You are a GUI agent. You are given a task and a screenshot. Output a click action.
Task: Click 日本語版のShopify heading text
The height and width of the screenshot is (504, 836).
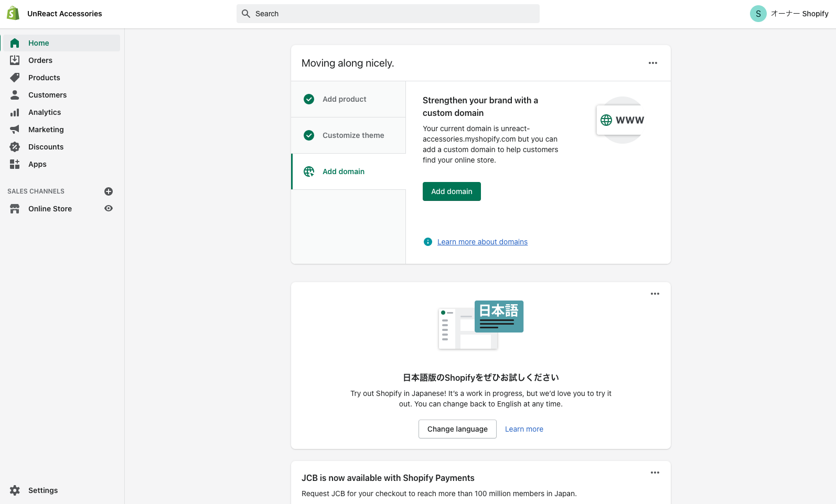481,378
